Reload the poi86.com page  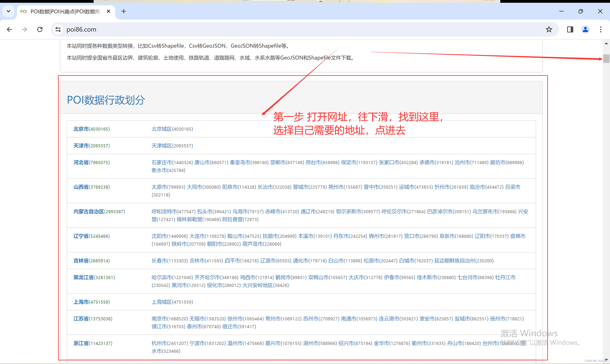[x=40, y=29]
